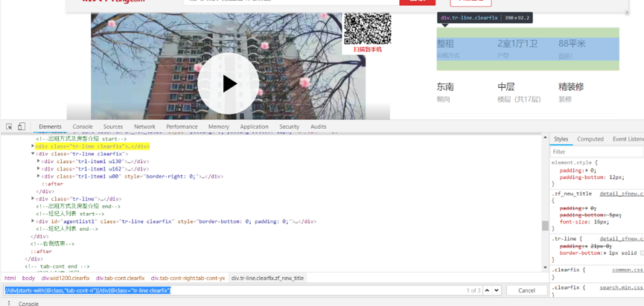Open the Security tab
Viewport: 644px width, 306px height.
pos(289,127)
